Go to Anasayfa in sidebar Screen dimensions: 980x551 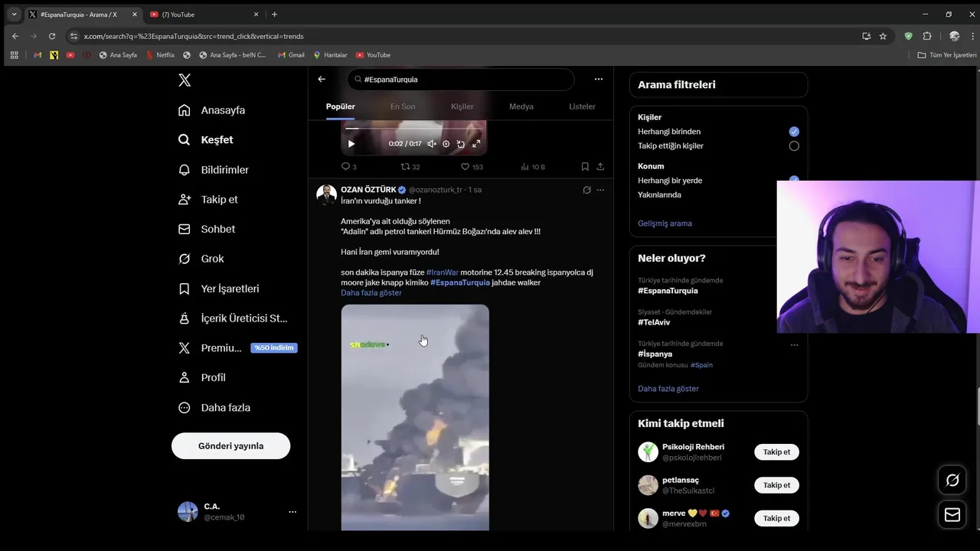212,110
